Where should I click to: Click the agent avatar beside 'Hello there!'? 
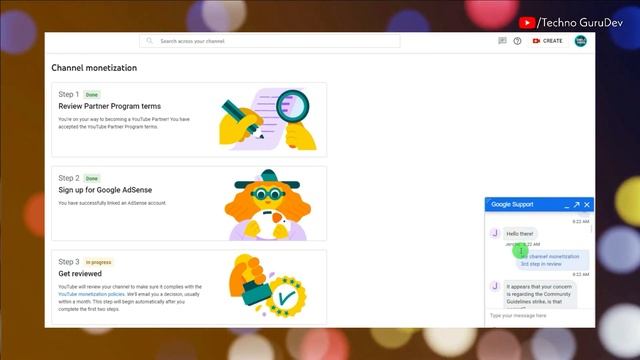pyautogui.click(x=495, y=233)
